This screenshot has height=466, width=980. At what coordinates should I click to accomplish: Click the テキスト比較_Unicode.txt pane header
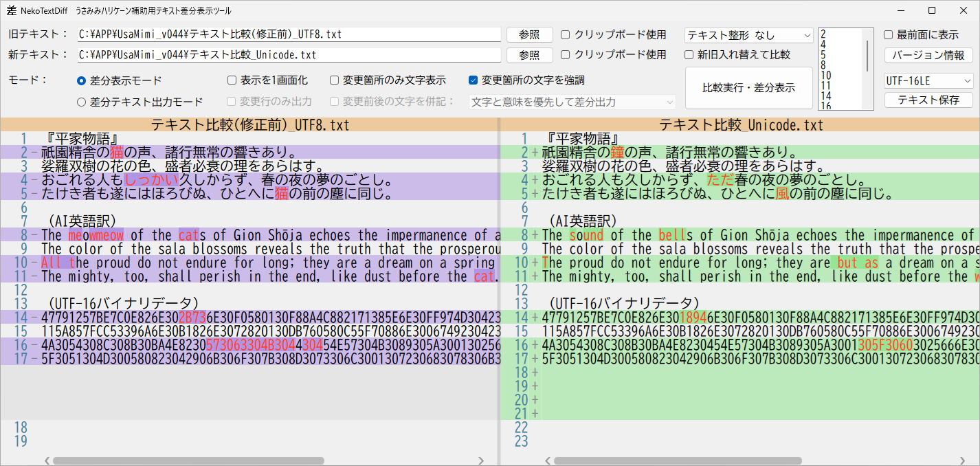(x=741, y=125)
